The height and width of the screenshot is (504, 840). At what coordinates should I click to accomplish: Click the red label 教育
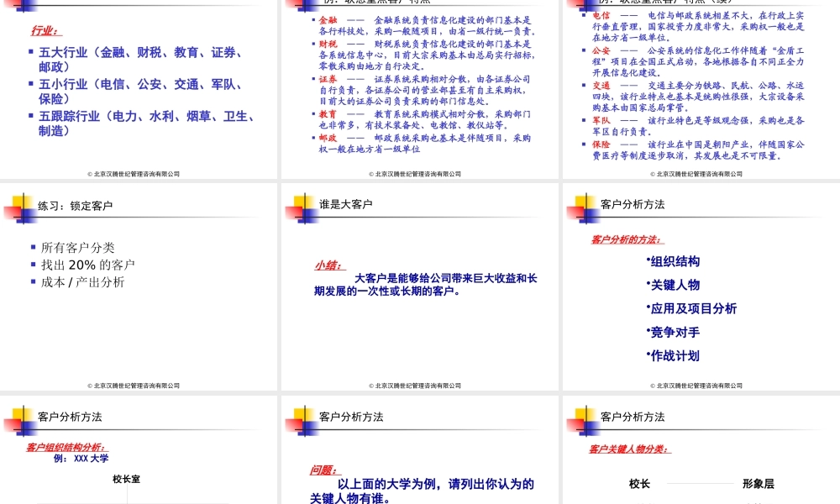click(328, 113)
